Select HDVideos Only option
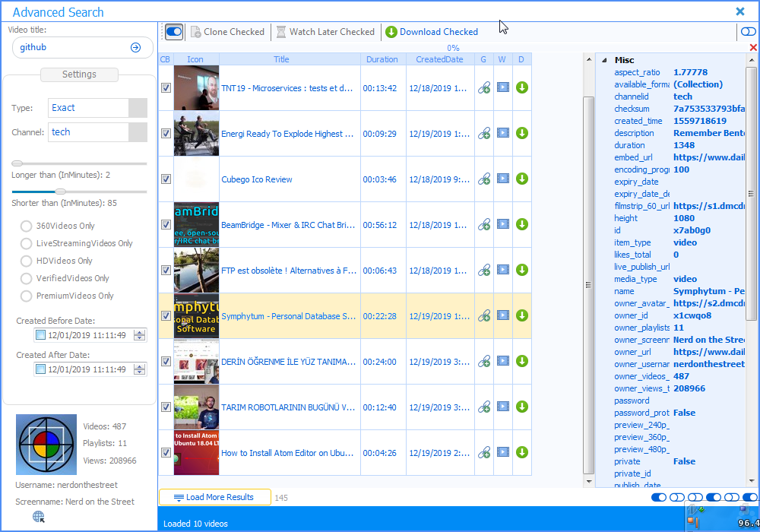The height and width of the screenshot is (532, 760). 26,261
